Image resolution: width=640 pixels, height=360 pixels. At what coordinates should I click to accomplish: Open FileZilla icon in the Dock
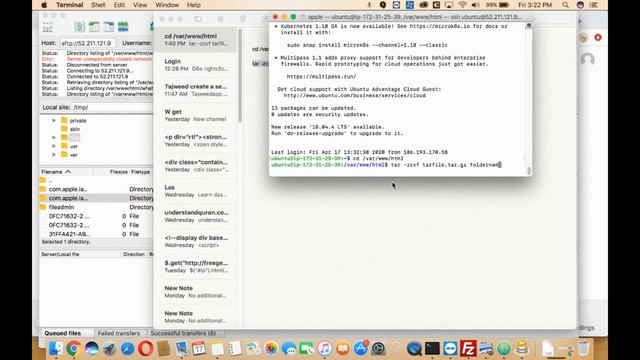pyautogui.click(x=468, y=348)
